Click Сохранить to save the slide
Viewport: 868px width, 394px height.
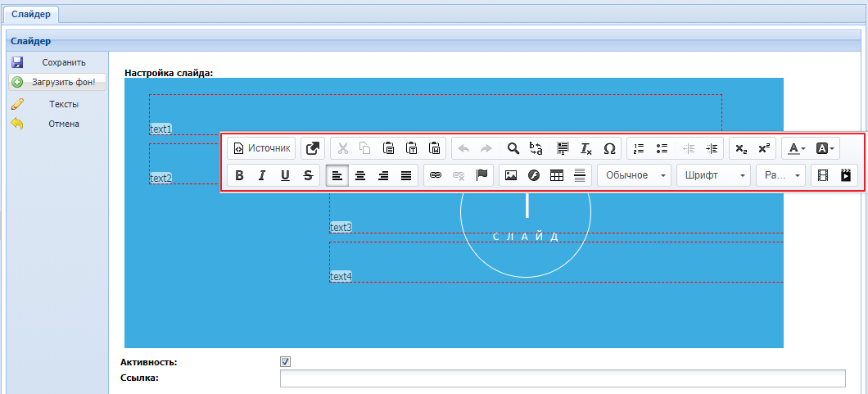click(63, 62)
